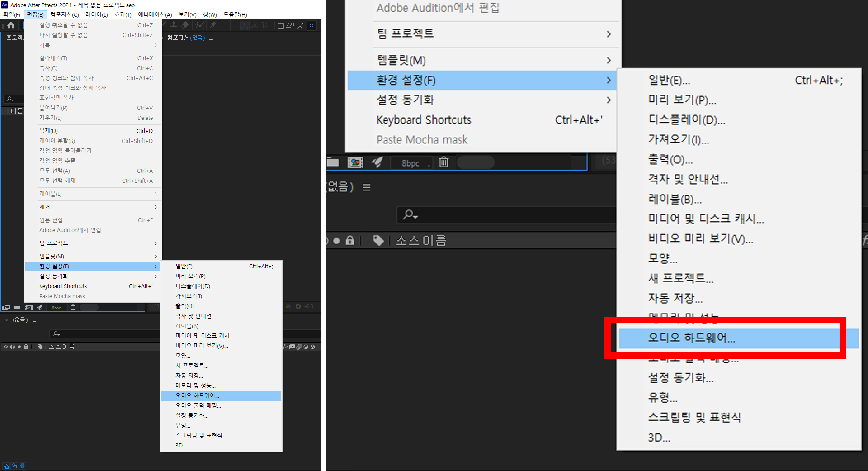Viewport: 868px width, 471px height.
Task: Expand the 레이블(L) submenu arrow in left menu
Action: [156, 194]
